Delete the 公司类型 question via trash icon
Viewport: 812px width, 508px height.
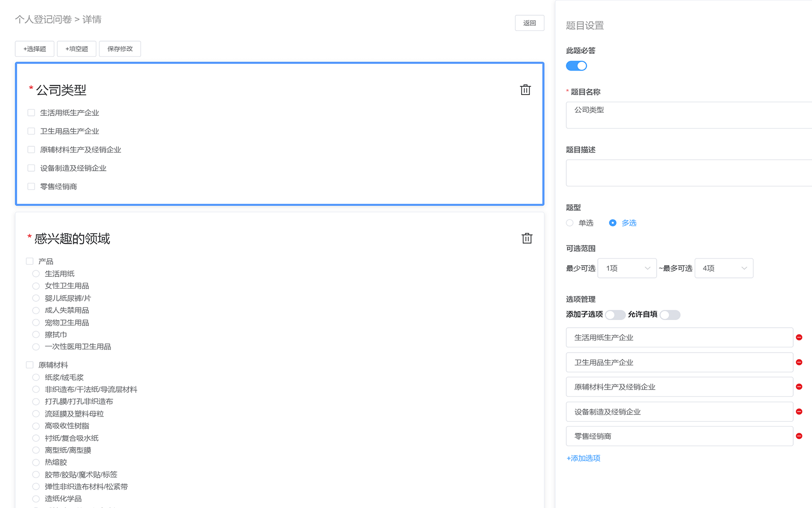tap(525, 90)
